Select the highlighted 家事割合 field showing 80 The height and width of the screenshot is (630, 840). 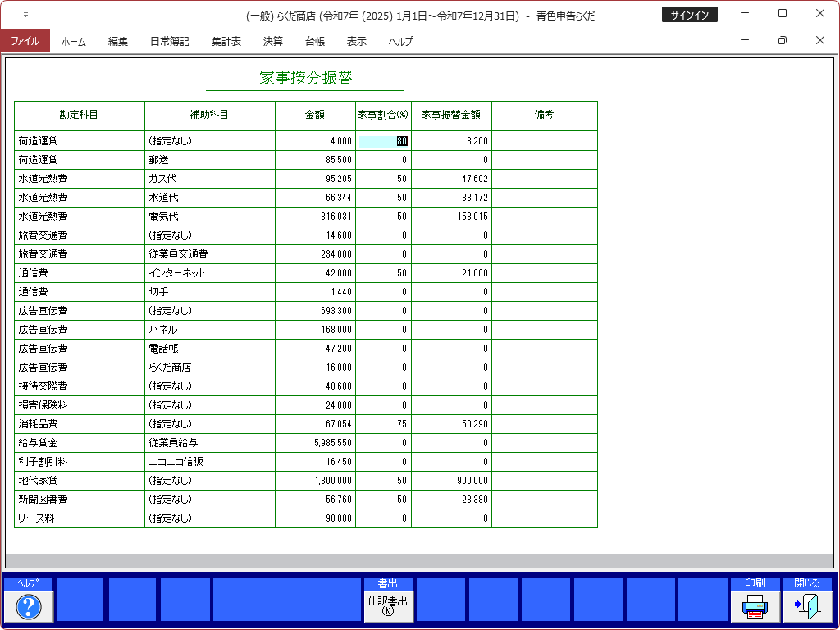(x=383, y=141)
